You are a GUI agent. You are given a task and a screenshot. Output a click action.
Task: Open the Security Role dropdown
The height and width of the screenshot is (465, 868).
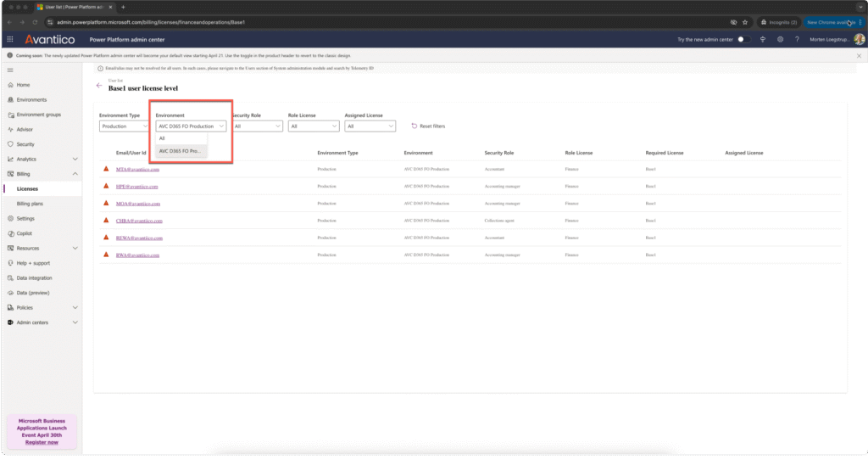(258, 126)
